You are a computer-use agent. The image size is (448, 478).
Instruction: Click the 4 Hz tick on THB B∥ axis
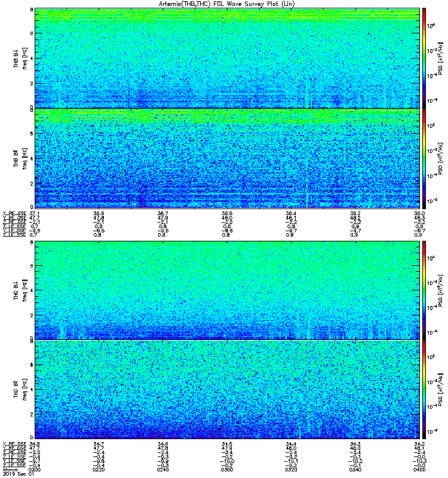(32, 158)
